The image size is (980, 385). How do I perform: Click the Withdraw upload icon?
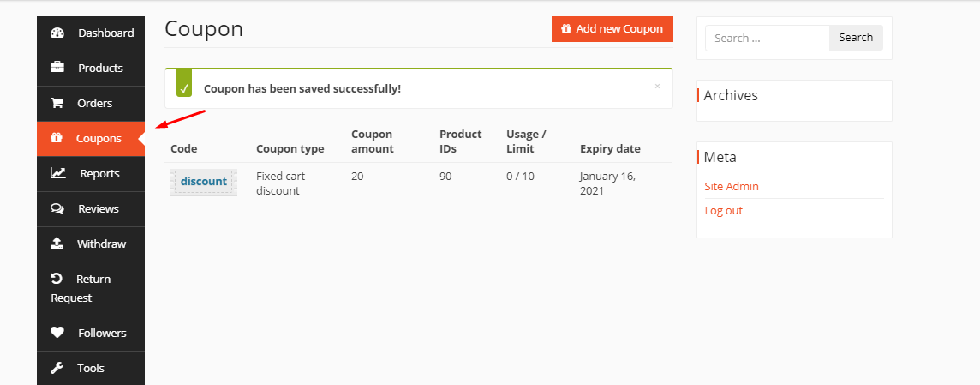[57, 244]
